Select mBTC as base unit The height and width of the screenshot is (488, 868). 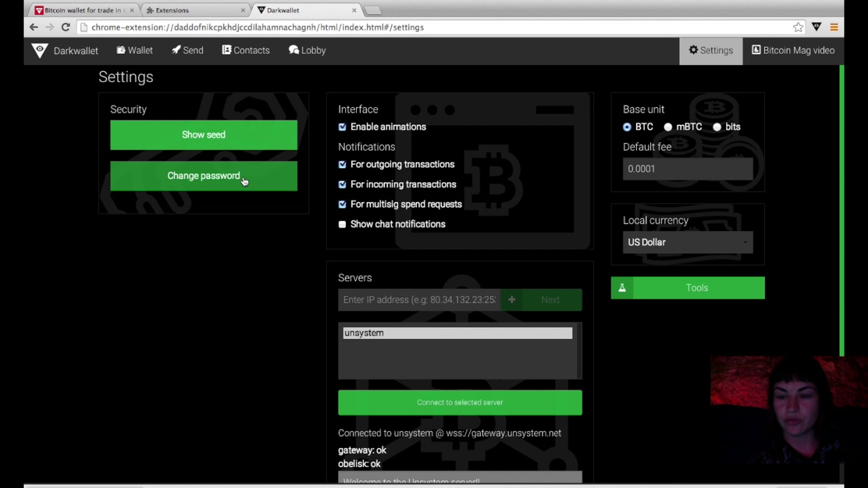click(668, 127)
